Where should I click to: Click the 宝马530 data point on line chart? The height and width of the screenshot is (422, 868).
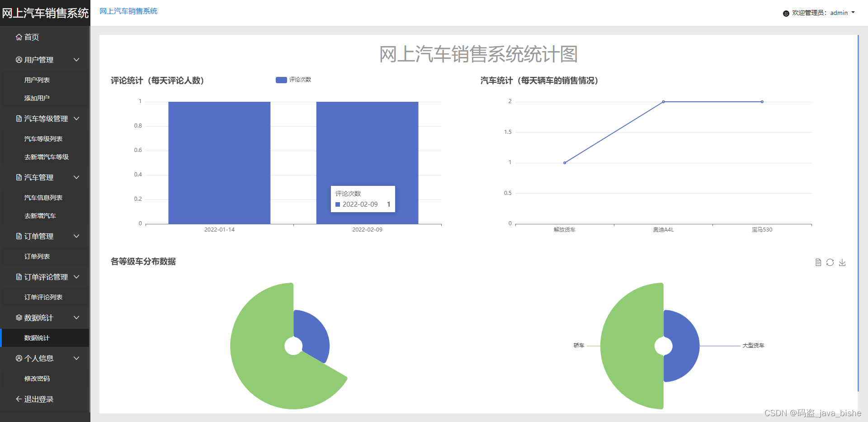[762, 102]
